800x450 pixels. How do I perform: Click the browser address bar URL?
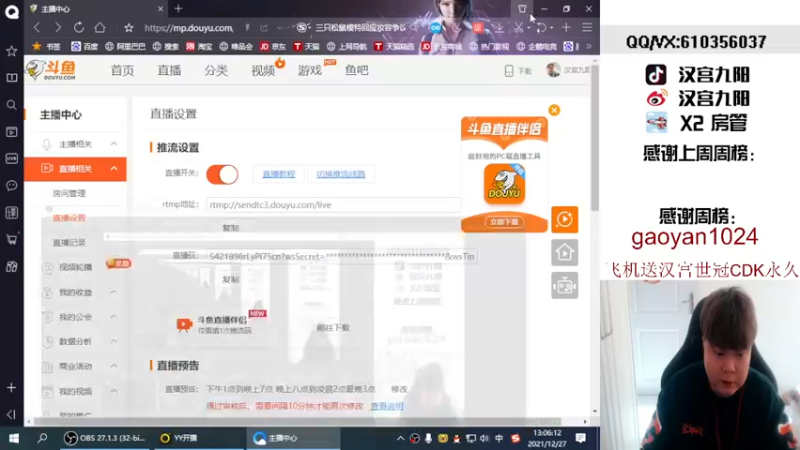pyautogui.click(x=188, y=28)
